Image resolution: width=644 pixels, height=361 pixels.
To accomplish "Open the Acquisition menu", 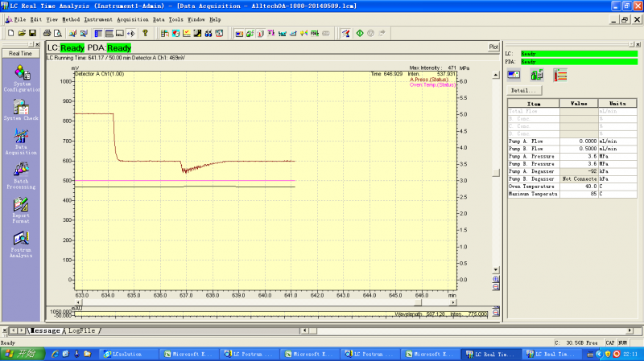I will point(133,18).
